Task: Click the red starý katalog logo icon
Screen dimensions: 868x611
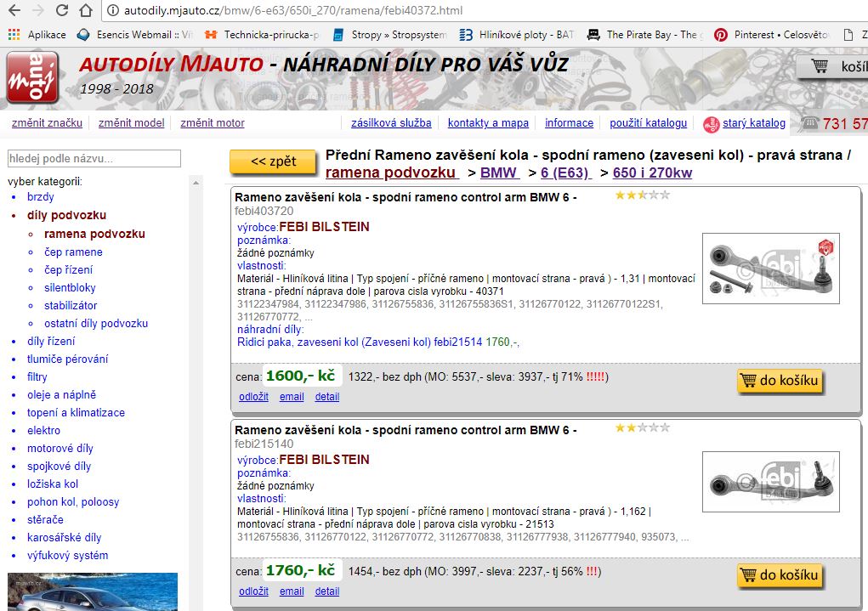Action: [712, 125]
